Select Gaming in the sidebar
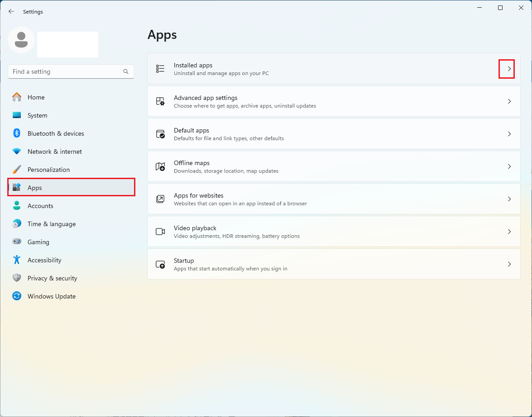Viewport: 532px width, 417px height. click(71, 242)
